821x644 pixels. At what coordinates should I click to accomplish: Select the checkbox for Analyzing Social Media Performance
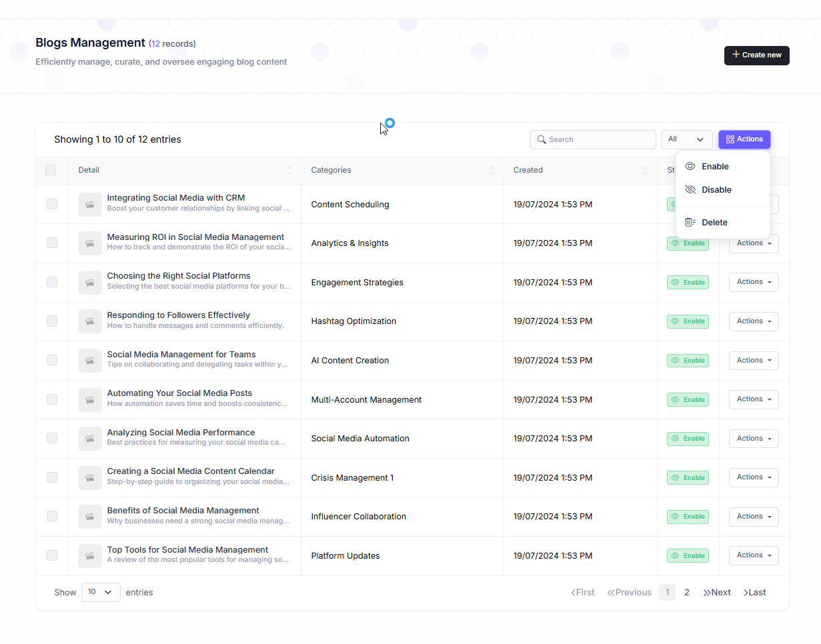[x=52, y=439]
